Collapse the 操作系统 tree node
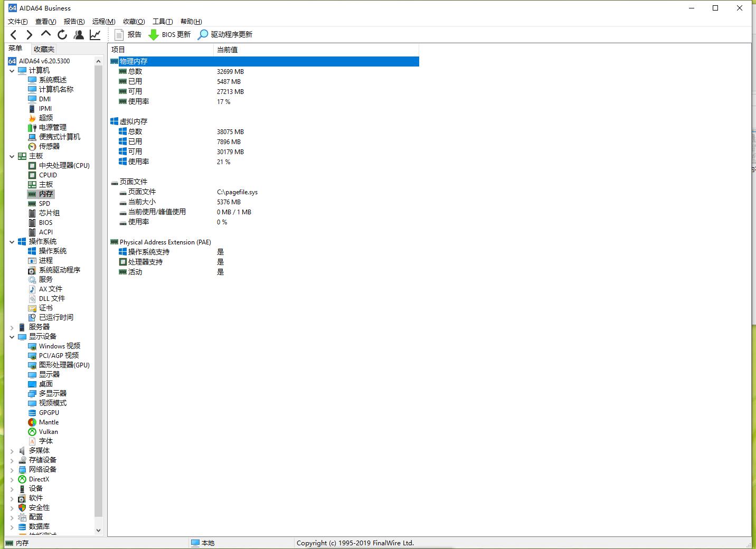This screenshot has height=549, width=756. point(12,242)
